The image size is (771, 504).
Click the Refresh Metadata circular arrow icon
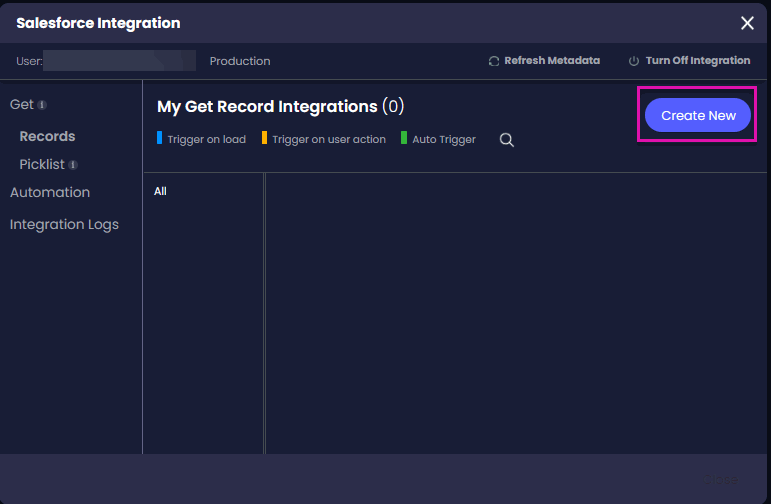494,61
